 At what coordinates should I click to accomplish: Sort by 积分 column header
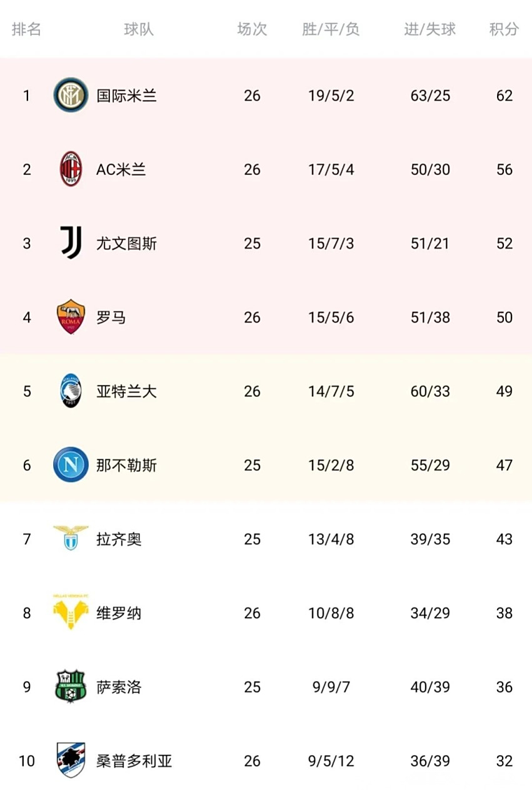point(504,29)
